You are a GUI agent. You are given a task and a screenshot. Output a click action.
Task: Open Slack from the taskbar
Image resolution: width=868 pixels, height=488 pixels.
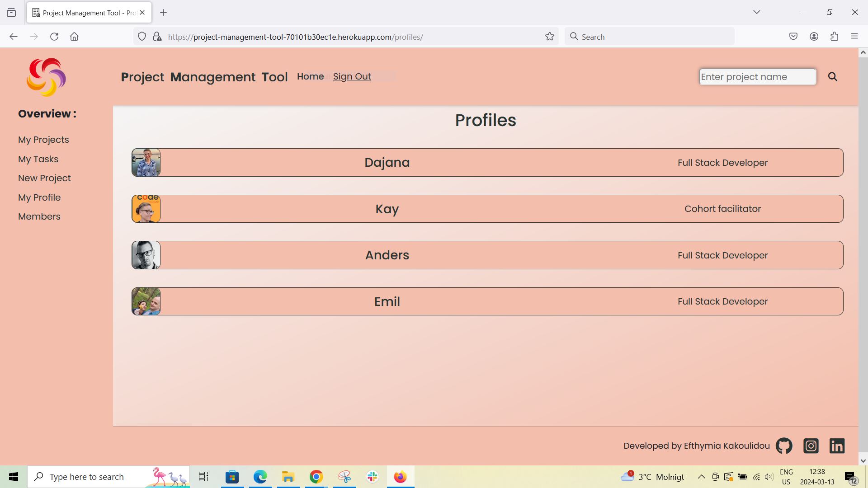click(x=372, y=476)
